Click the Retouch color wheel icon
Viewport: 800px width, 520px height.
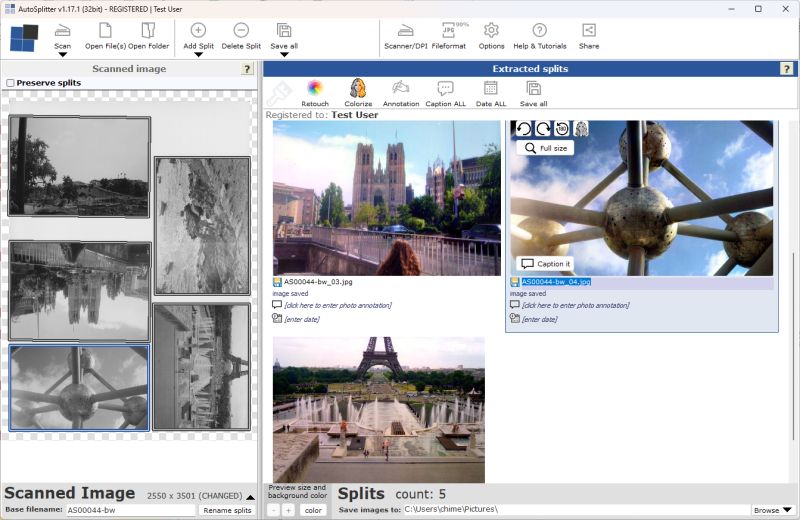[315, 88]
